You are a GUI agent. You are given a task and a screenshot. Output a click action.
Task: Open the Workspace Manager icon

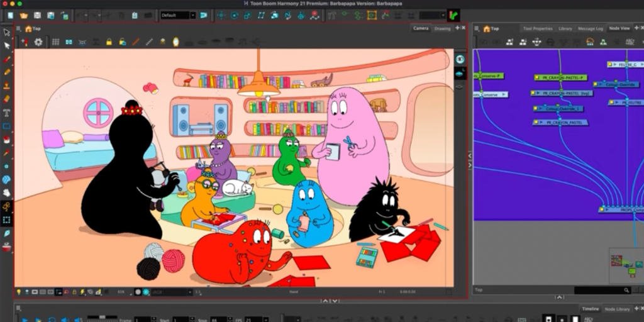point(204,15)
